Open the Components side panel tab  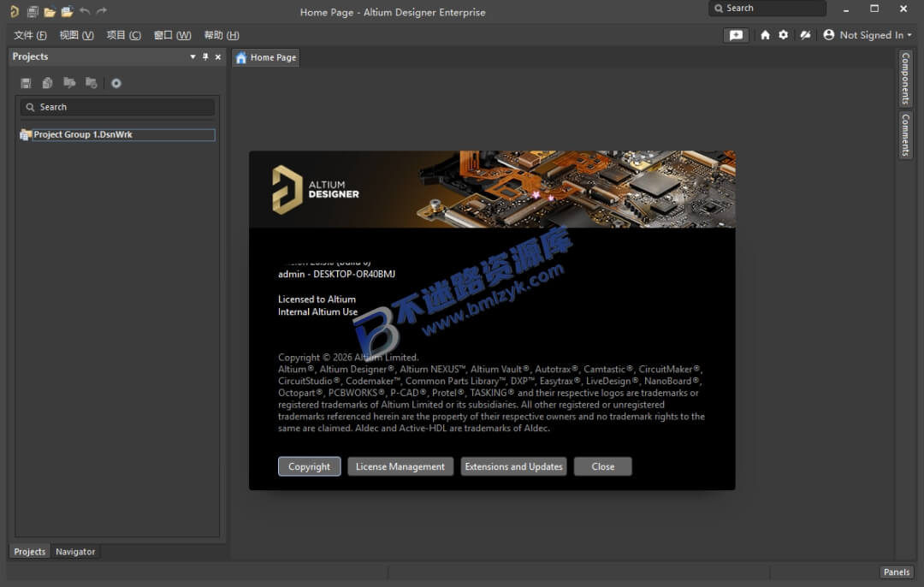coord(905,79)
